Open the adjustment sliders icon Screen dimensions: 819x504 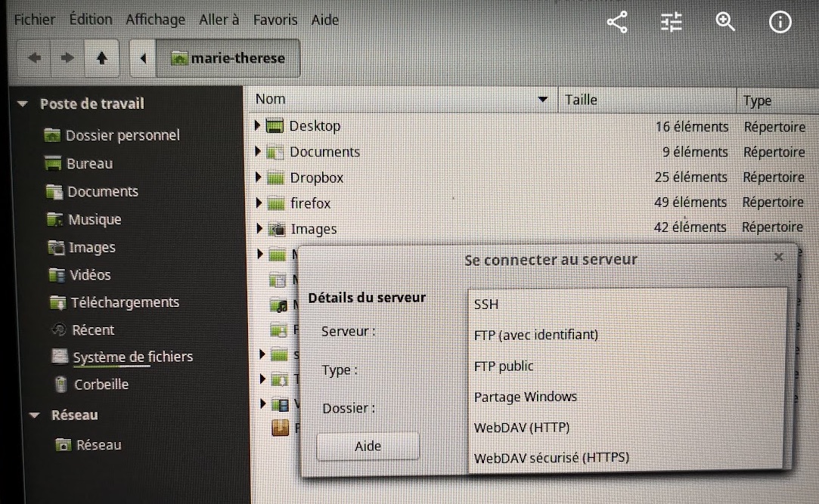pyautogui.click(x=672, y=22)
